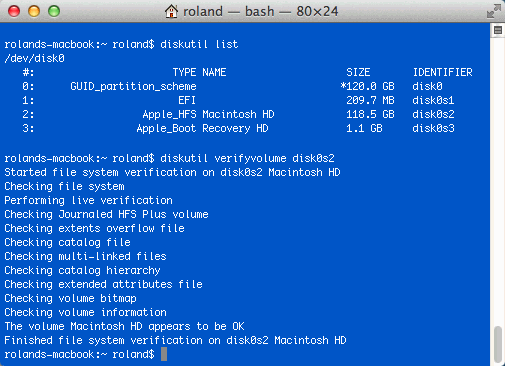
Task: Click the 'TYPE NAME' column header
Action: point(199,72)
